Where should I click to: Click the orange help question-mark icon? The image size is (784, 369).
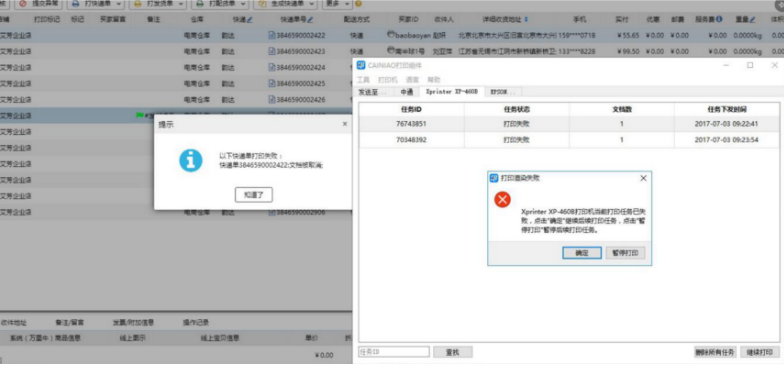[x=358, y=4]
